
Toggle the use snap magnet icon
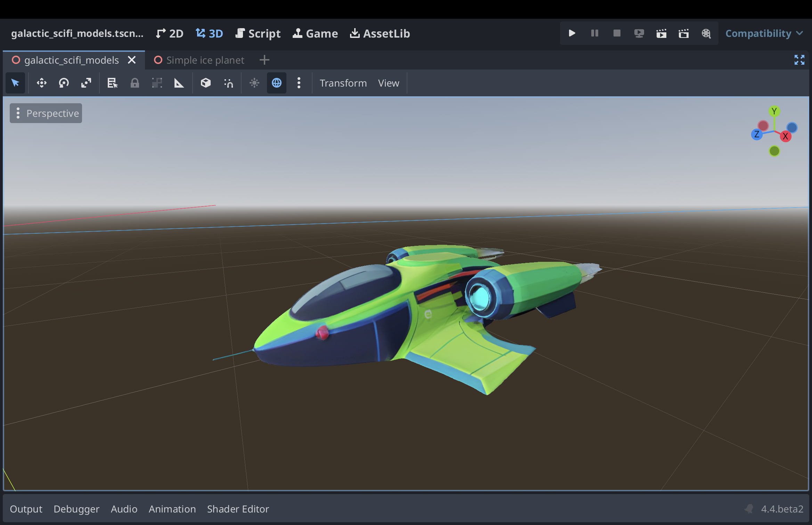click(x=228, y=83)
